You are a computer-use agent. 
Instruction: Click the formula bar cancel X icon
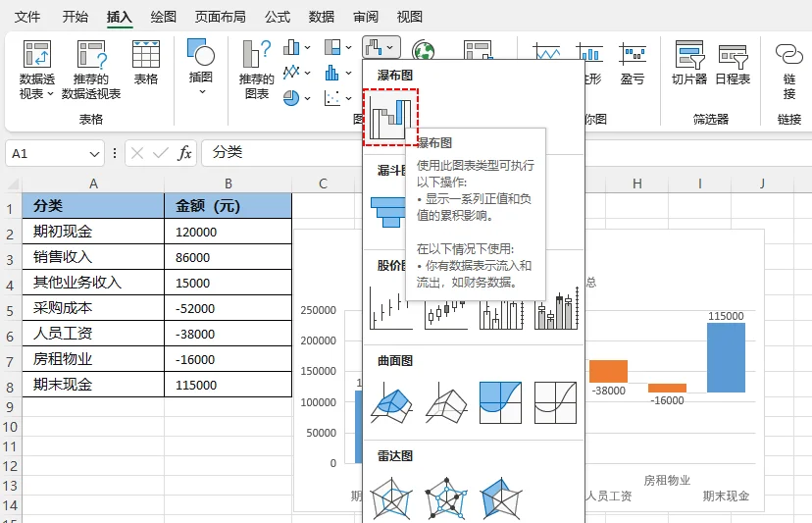coord(137,153)
